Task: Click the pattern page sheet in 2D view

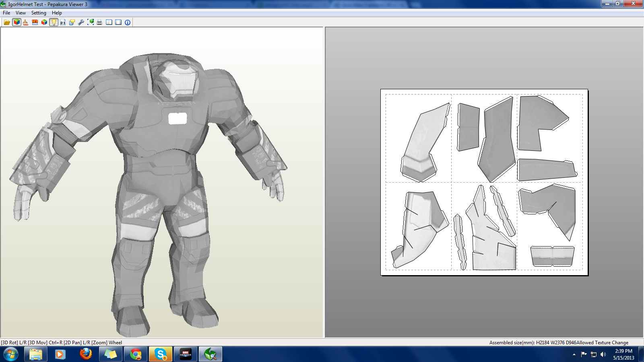Action: (x=484, y=182)
